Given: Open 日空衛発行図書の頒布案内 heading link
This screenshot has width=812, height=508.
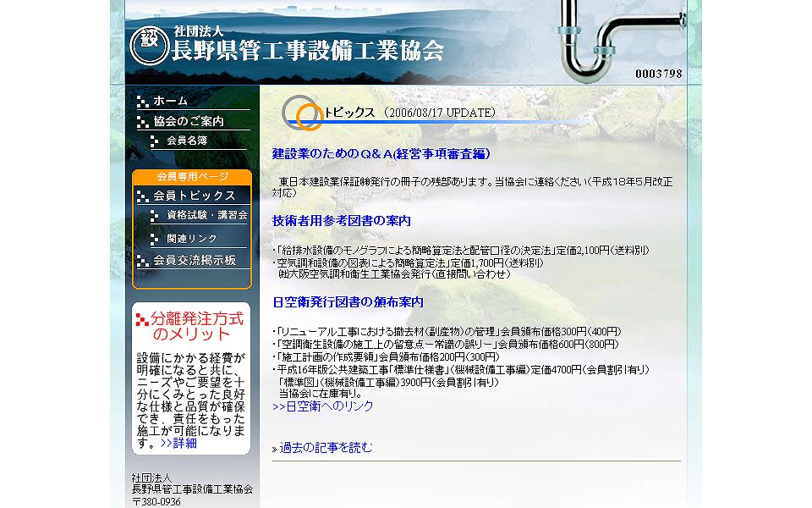Looking at the screenshot, I should pyautogui.click(x=348, y=302).
